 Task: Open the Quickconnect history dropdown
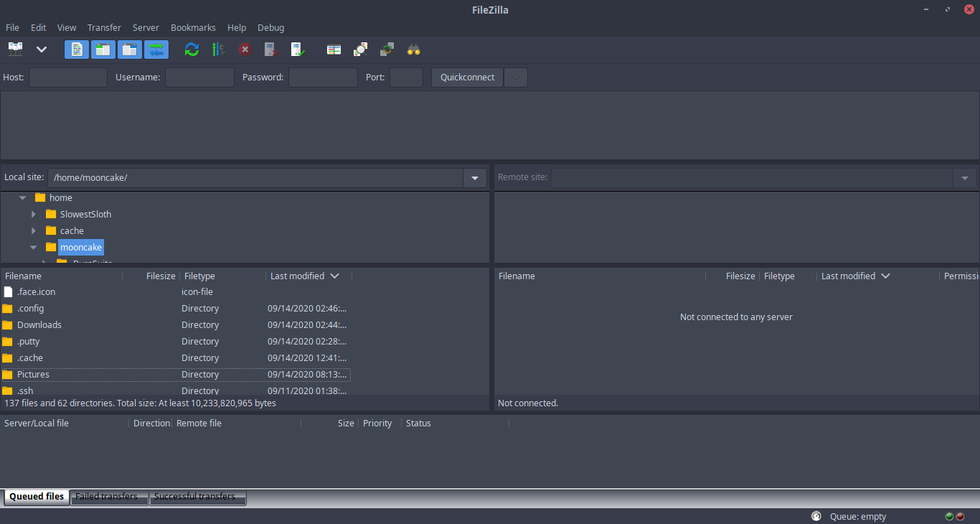[516, 78]
